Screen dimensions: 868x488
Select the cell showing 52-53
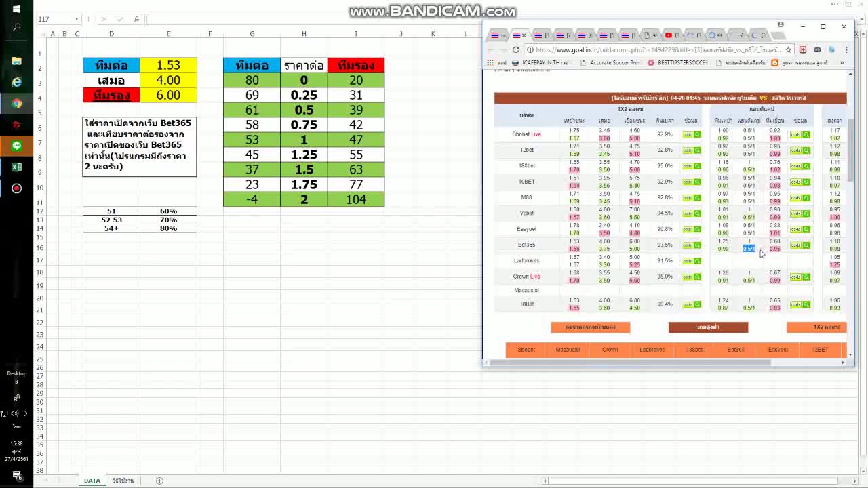[111, 220]
